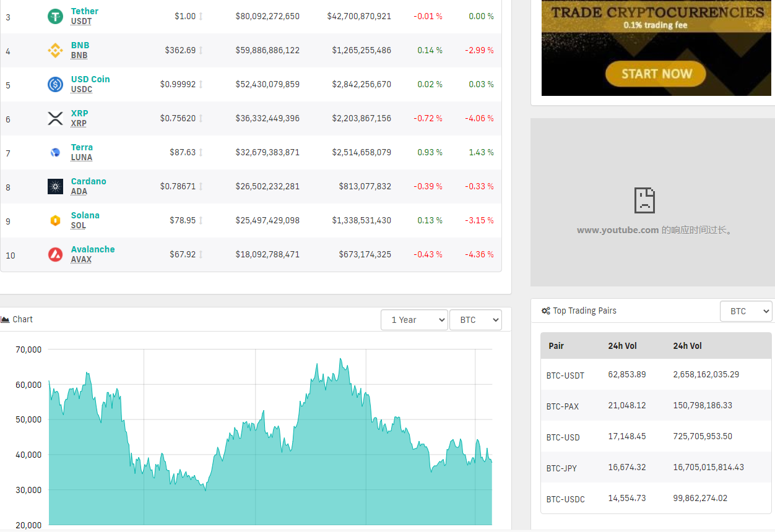Click the USDC ticker symbol
Screen dimensions: 775x532
coord(82,90)
